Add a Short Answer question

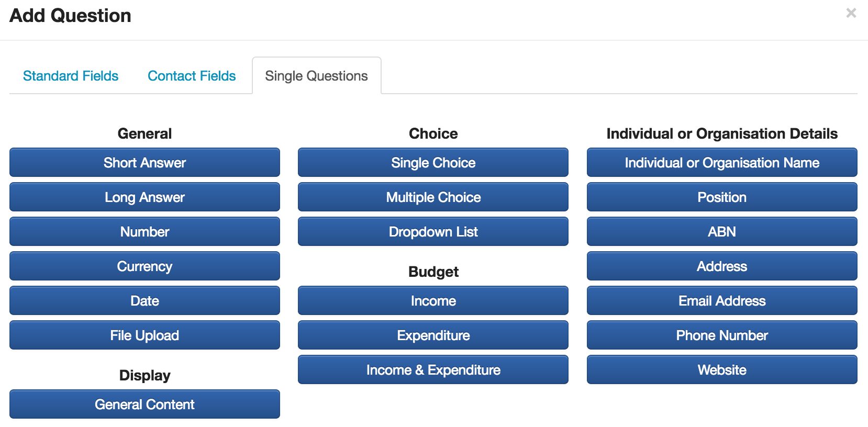point(144,163)
